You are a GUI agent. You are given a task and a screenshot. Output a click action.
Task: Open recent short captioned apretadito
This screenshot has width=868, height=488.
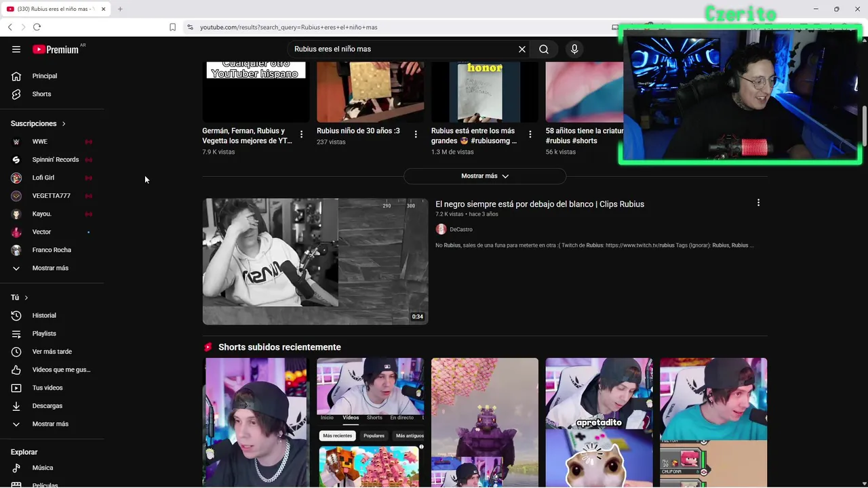tap(599, 422)
